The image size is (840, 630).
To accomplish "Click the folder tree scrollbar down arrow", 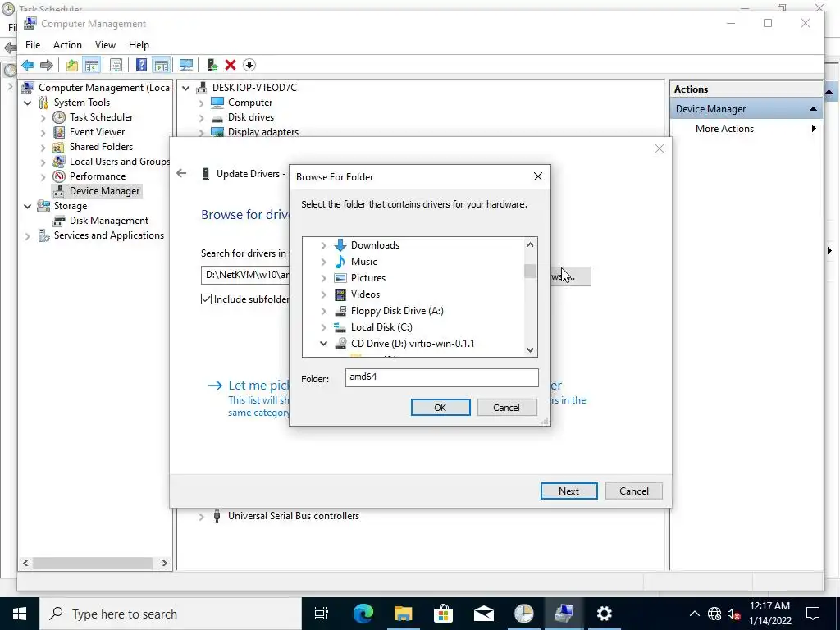I will click(x=531, y=350).
